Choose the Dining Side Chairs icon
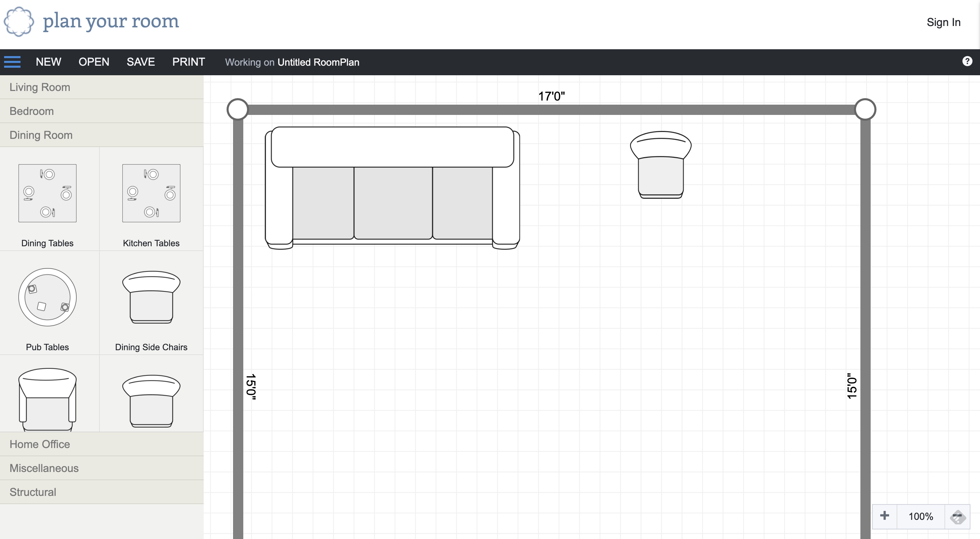The width and height of the screenshot is (980, 539). pyautogui.click(x=151, y=297)
